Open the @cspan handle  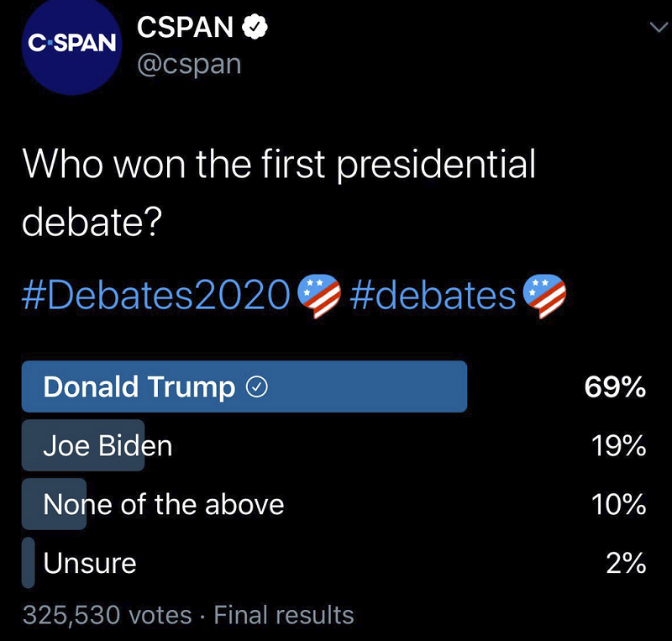(x=189, y=65)
